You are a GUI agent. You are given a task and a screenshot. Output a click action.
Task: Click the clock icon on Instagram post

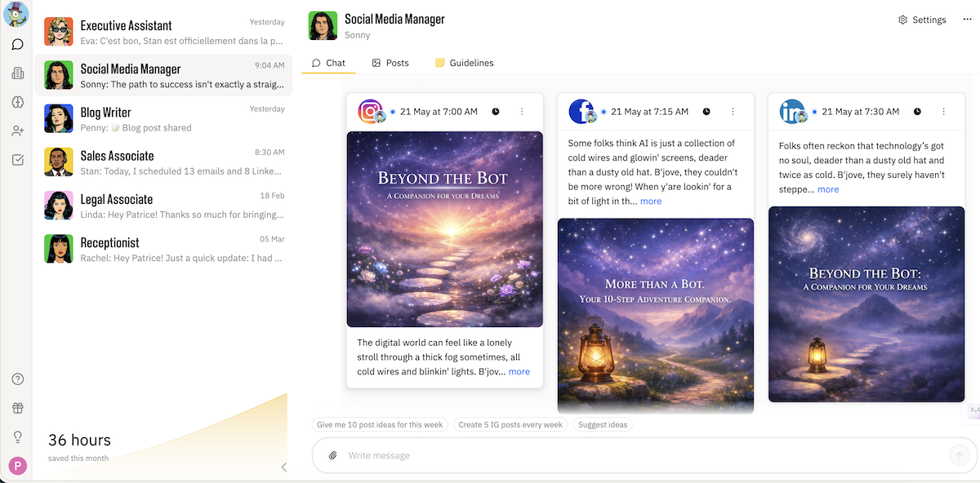(496, 112)
